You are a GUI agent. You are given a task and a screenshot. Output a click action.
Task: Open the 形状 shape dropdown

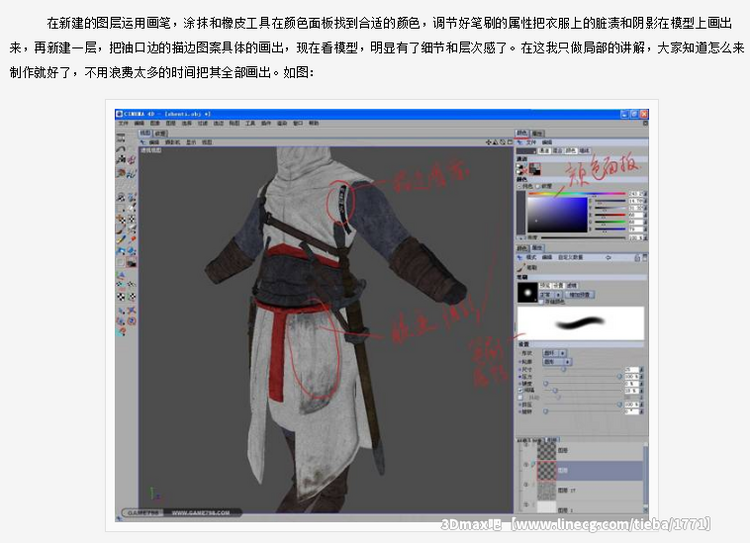(554, 353)
